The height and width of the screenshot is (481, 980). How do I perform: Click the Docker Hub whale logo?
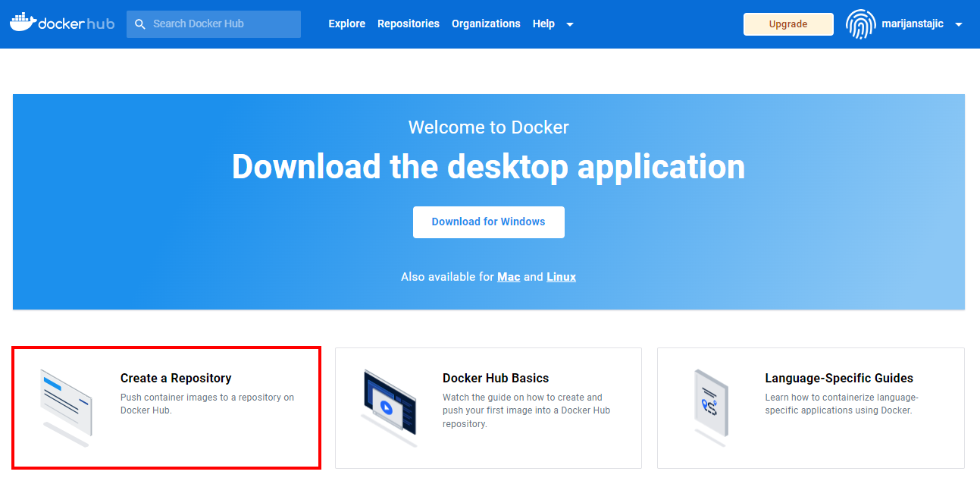pos(62,23)
